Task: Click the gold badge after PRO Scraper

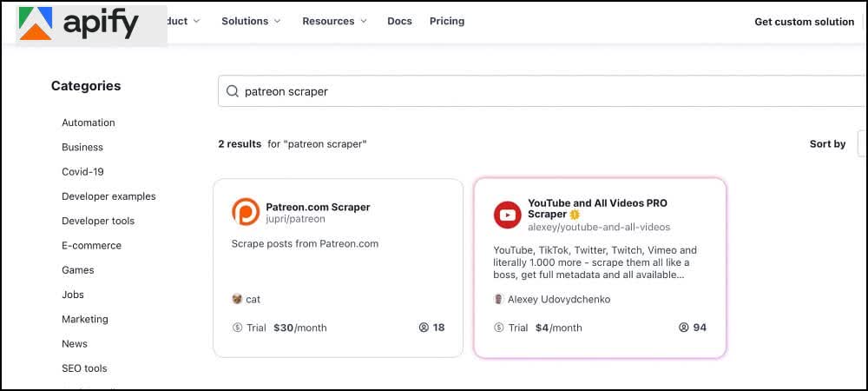Action: [575, 215]
